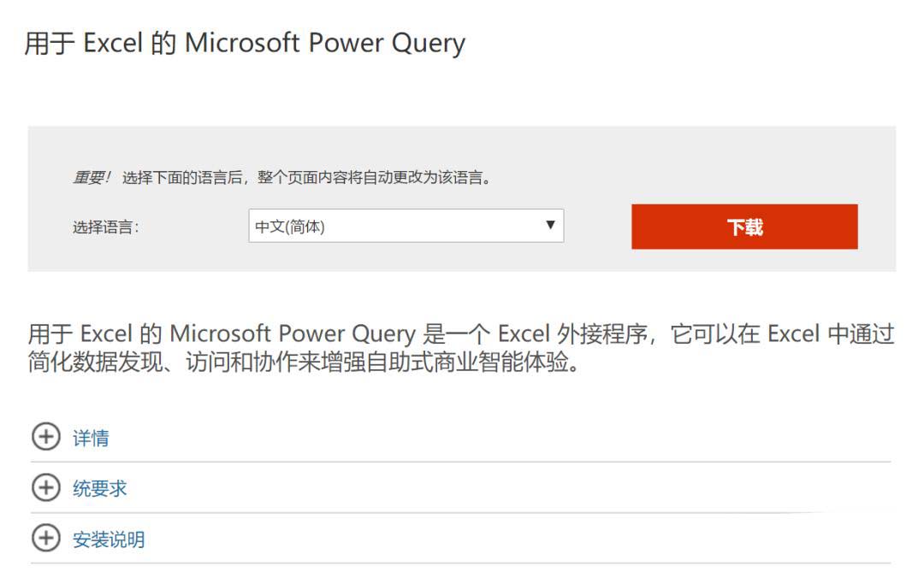The image size is (924, 572).
Task: Open the 详情 section link
Action: [x=91, y=438]
